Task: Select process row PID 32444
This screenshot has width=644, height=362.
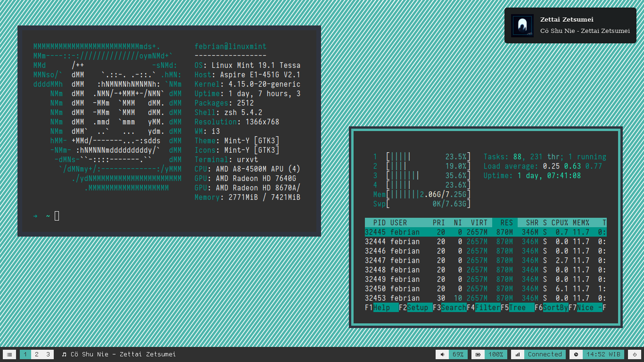Action: click(486, 241)
